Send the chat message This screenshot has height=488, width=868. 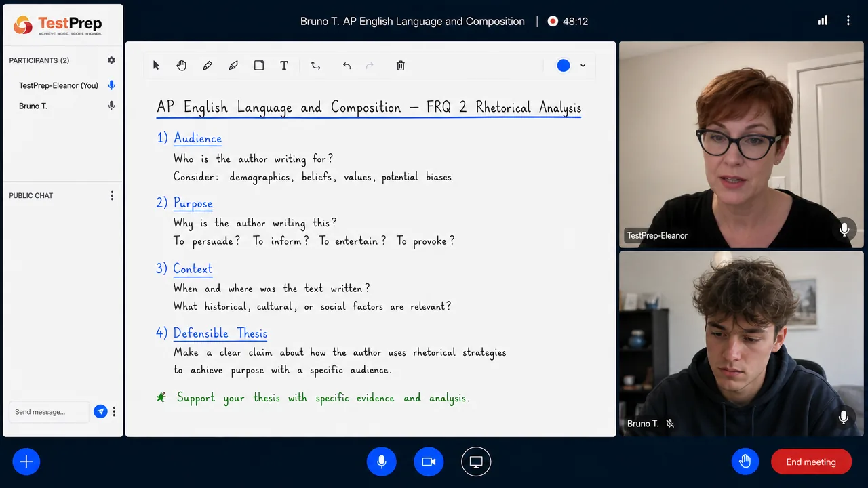tap(100, 411)
